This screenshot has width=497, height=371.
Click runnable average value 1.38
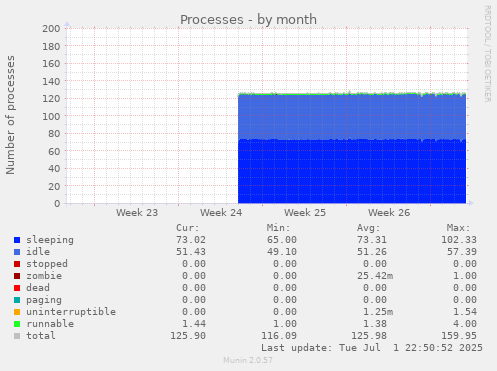click(375, 324)
